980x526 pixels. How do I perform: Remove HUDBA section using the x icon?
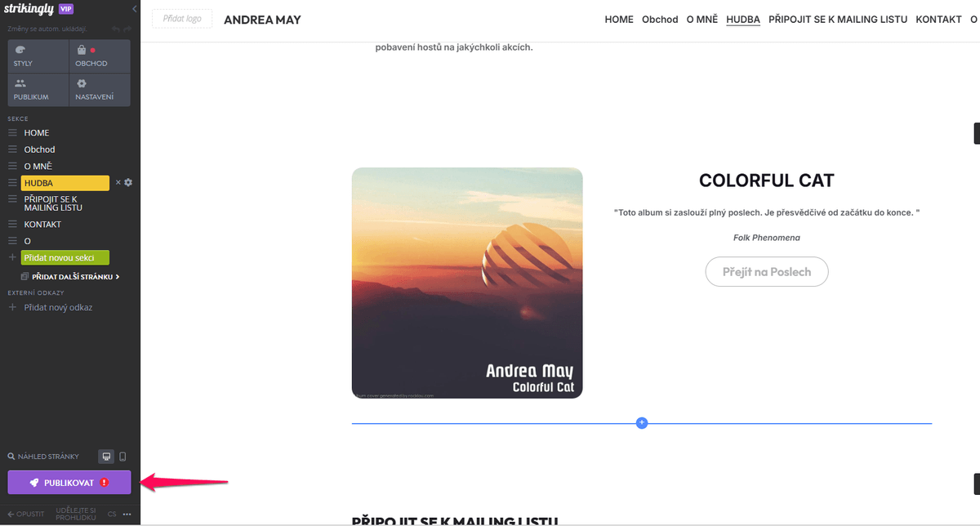[x=118, y=183]
